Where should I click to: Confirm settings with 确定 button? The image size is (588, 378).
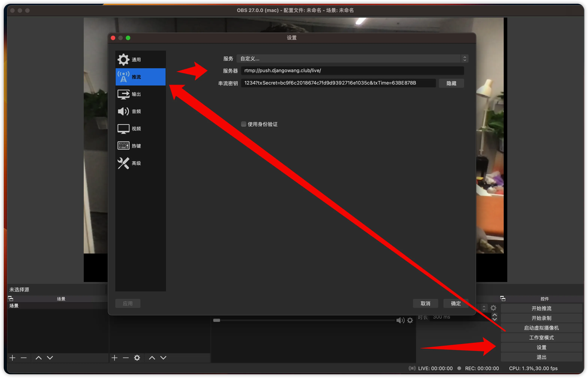[456, 303]
